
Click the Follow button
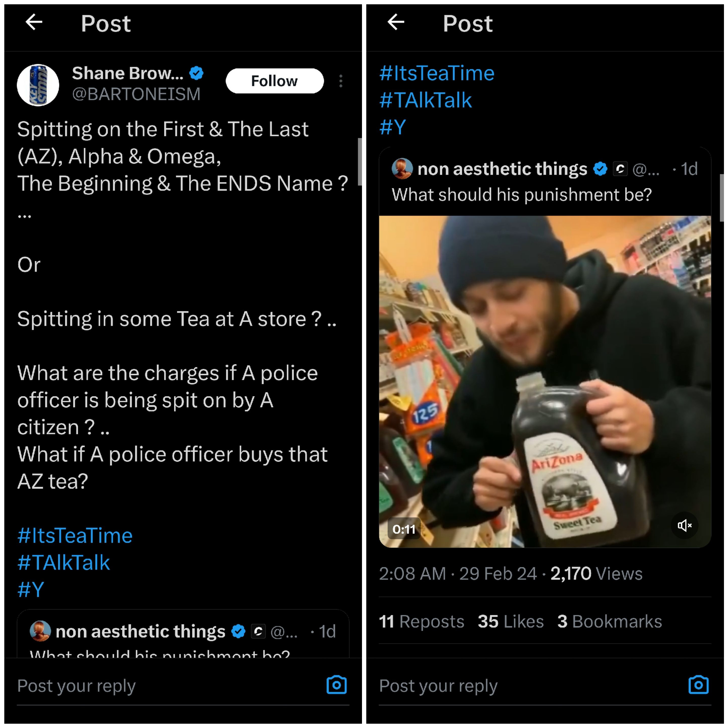pos(274,81)
